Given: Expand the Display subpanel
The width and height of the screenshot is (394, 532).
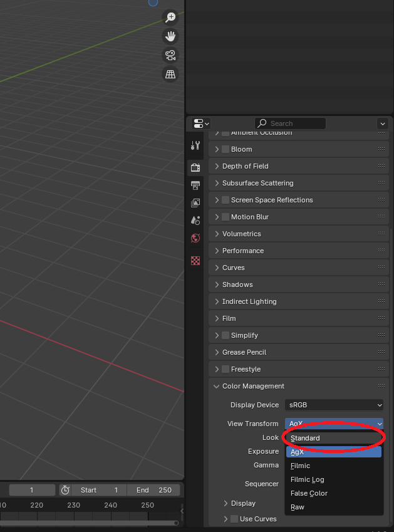Looking at the screenshot, I should click(239, 503).
